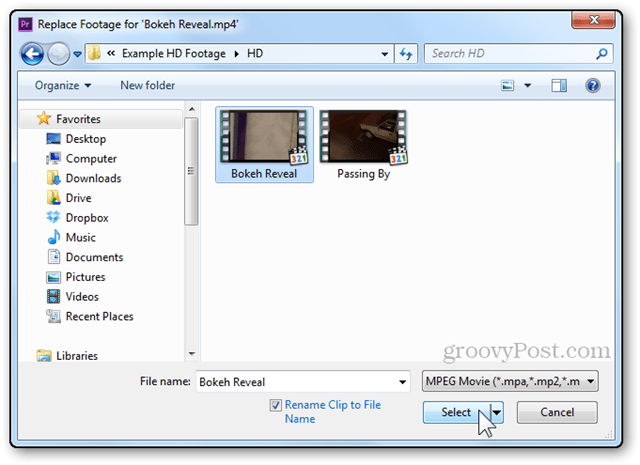Click the New folder button
Screen dimensions: 640x465
[147, 85]
